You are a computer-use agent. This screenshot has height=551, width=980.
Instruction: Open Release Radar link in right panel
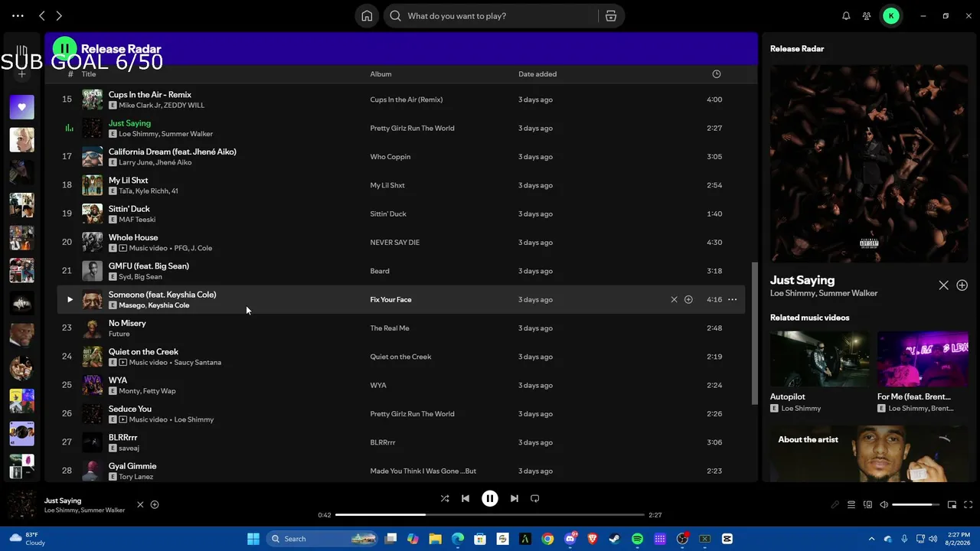(797, 49)
